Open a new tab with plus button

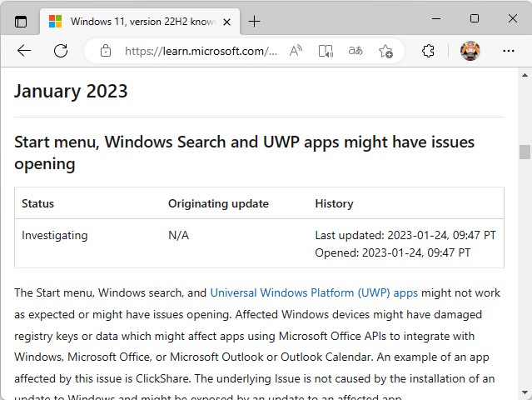coord(255,21)
